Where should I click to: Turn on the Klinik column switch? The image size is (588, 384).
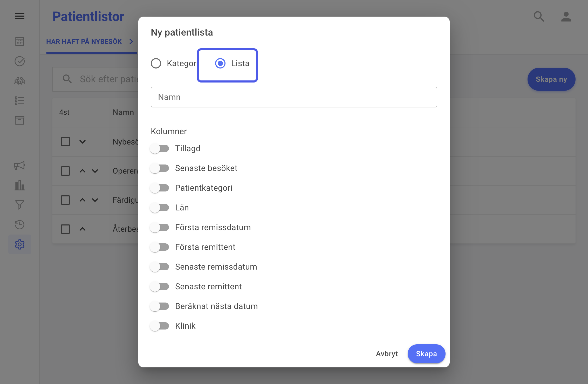tap(160, 326)
